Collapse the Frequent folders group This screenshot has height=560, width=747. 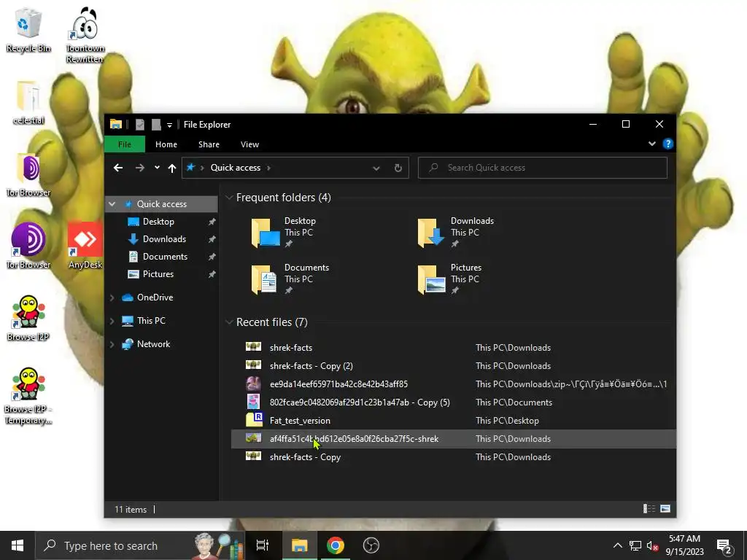[229, 198]
